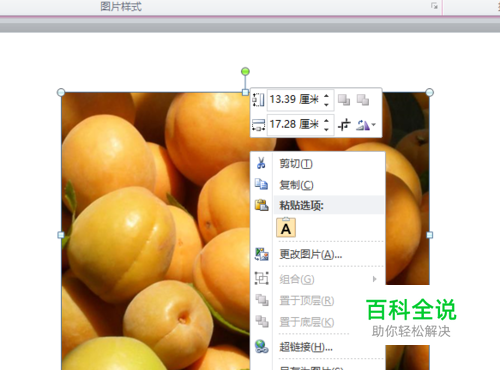Click the green rotation handle above the picture
The height and width of the screenshot is (370, 500).
pos(245,71)
